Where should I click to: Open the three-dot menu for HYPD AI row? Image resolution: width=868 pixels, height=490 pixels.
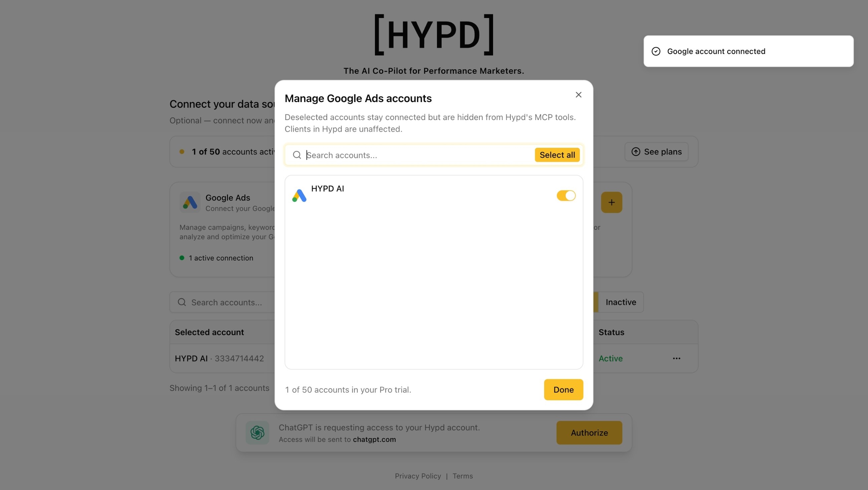[676, 358]
